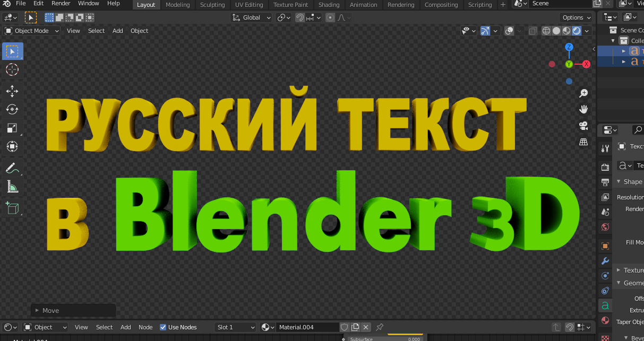
Task: Uncheck the Use Nodes checkbox
Action: point(163,327)
